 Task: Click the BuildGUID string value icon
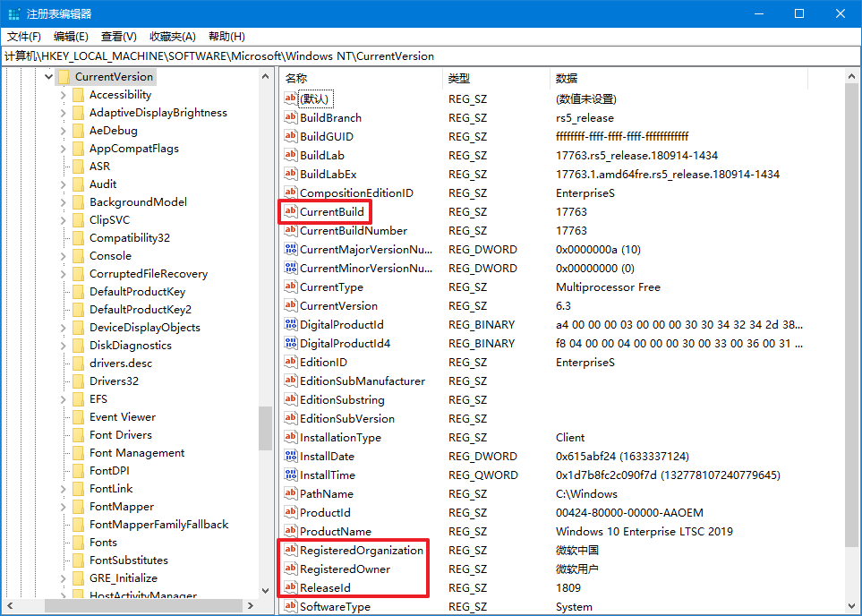pyautogui.click(x=290, y=136)
